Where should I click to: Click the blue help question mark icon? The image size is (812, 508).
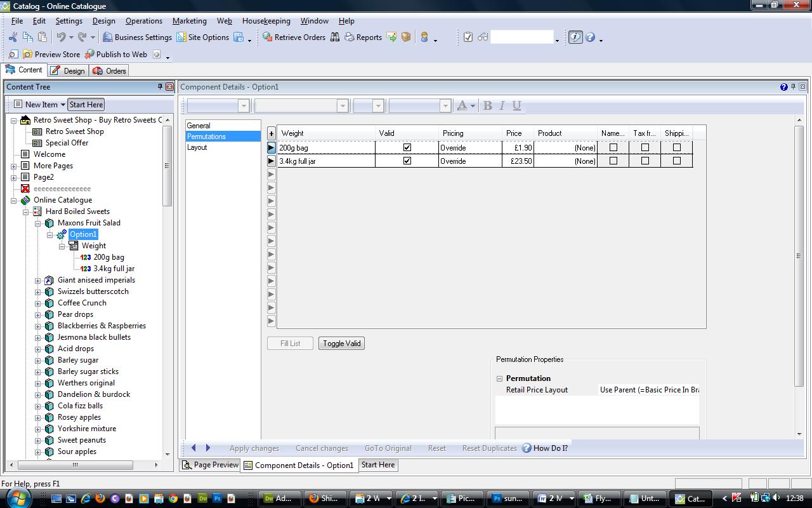pos(590,37)
